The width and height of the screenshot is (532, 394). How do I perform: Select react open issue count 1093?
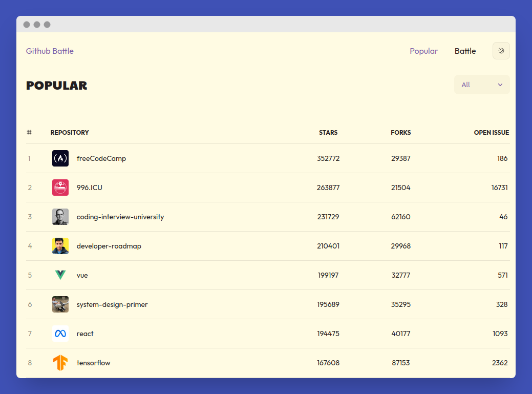point(500,334)
